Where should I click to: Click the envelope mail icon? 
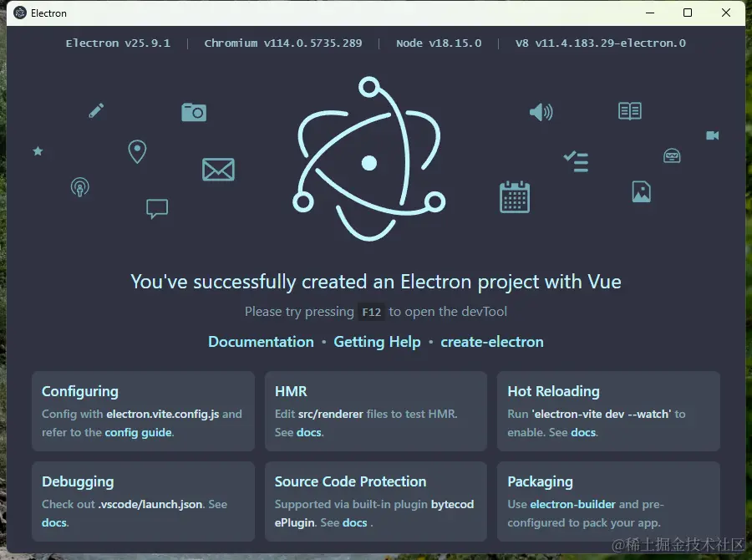(218, 170)
